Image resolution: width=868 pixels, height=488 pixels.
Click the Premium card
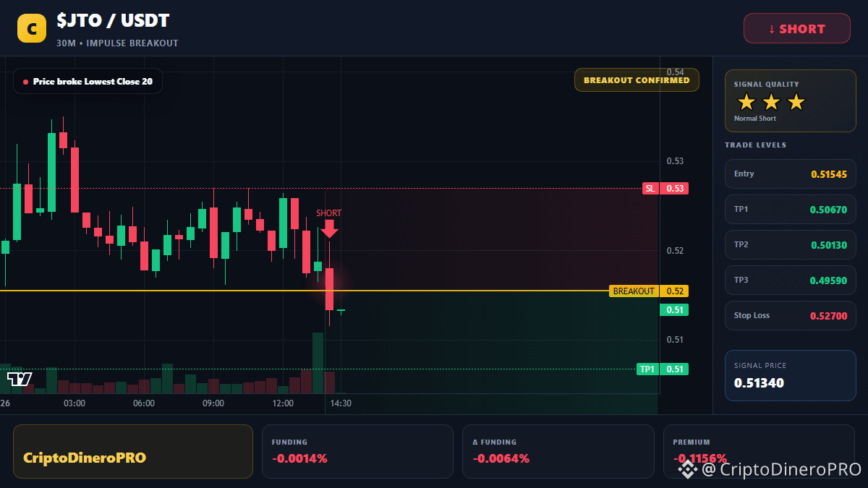click(759, 451)
